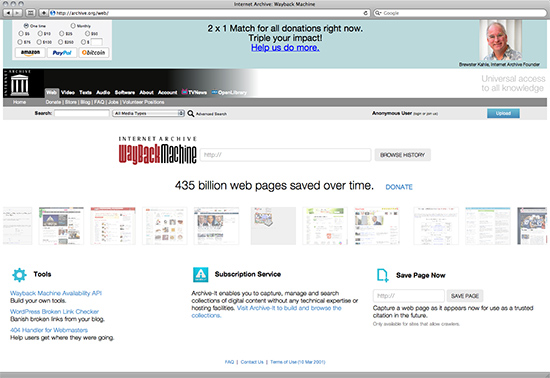Click the reload icon in the address bar

(365, 13)
